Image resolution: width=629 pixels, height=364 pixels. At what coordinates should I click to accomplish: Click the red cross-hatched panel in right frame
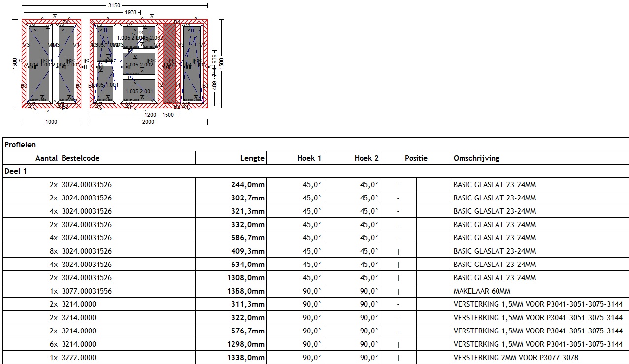pyautogui.click(x=169, y=63)
